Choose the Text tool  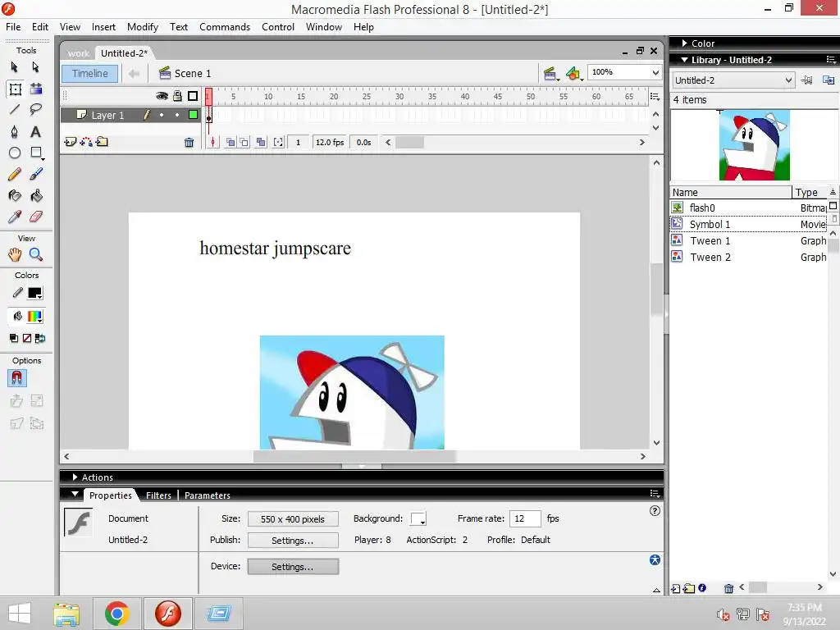click(x=36, y=132)
